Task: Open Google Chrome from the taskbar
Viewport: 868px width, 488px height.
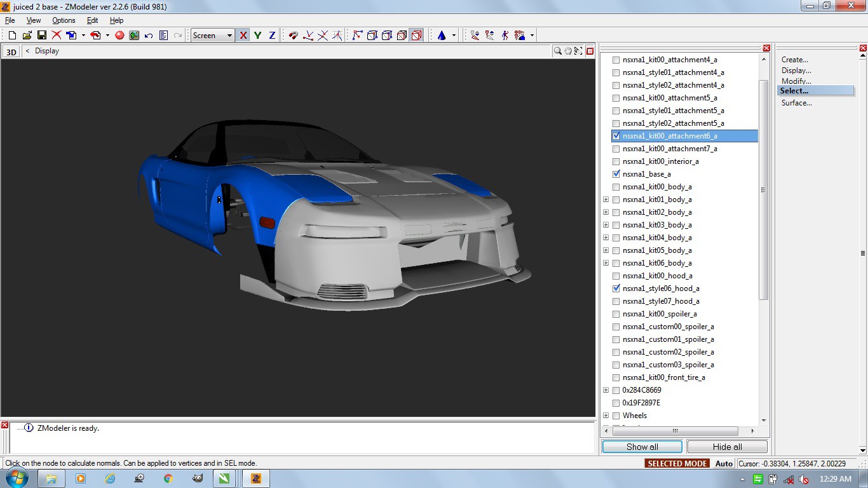Action: 168,478
